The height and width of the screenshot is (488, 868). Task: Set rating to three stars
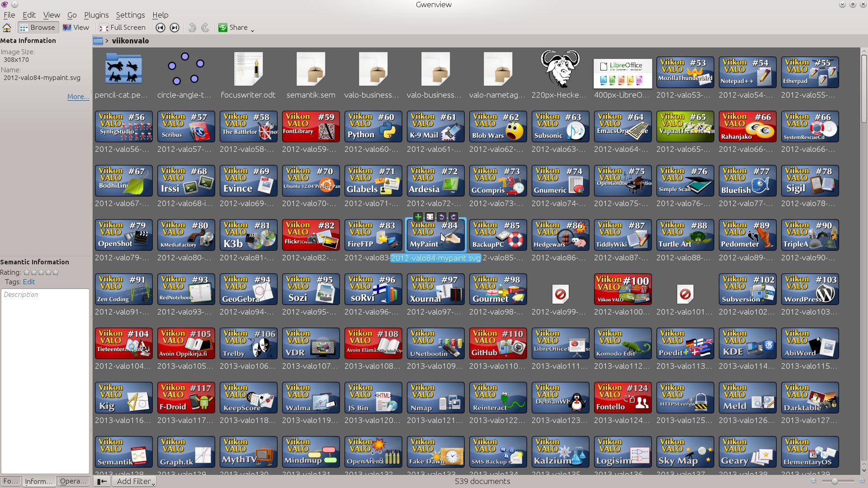point(41,272)
